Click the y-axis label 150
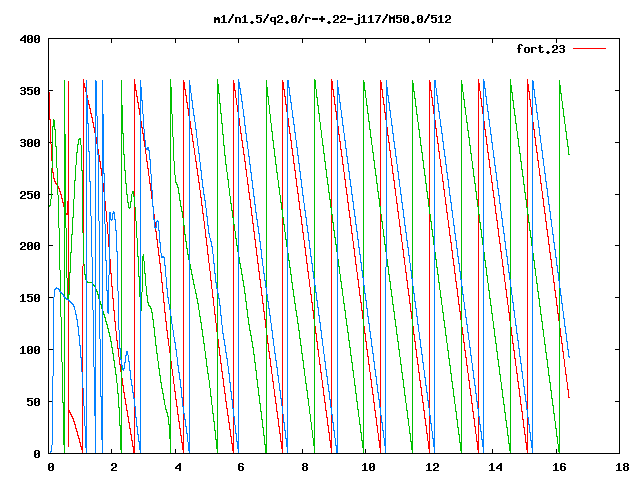 [30, 298]
